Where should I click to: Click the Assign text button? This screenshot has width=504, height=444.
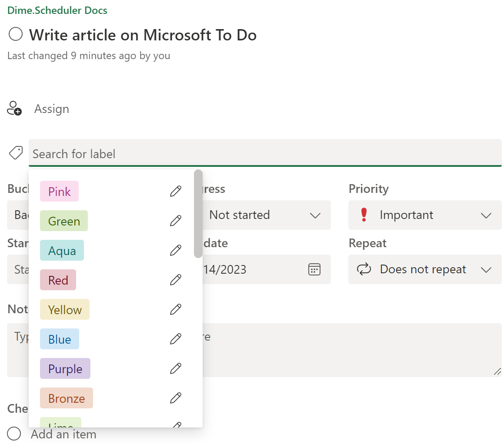pyautogui.click(x=52, y=109)
